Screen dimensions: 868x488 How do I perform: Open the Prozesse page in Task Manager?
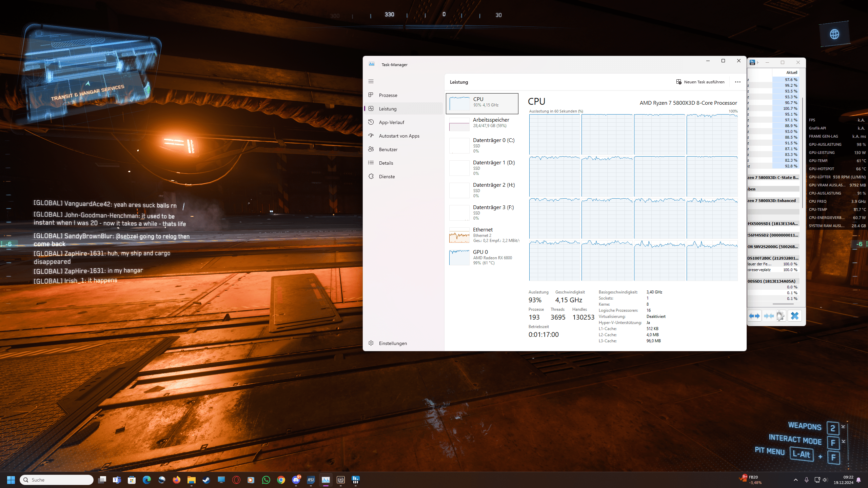point(388,95)
